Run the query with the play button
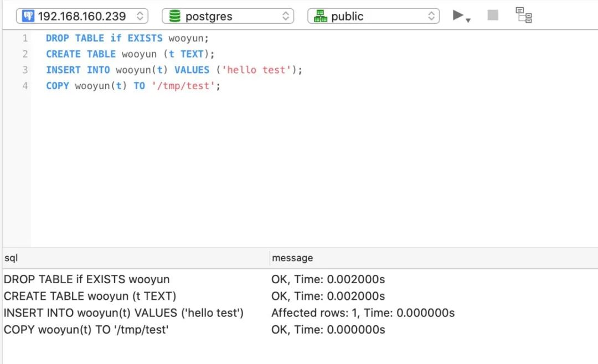This screenshot has height=364, width=598. 458,15
